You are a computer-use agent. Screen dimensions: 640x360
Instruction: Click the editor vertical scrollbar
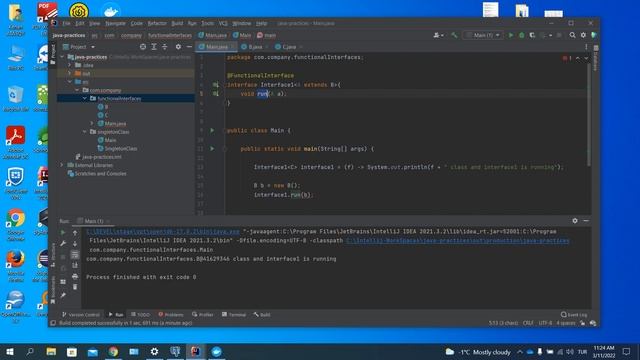click(589, 114)
